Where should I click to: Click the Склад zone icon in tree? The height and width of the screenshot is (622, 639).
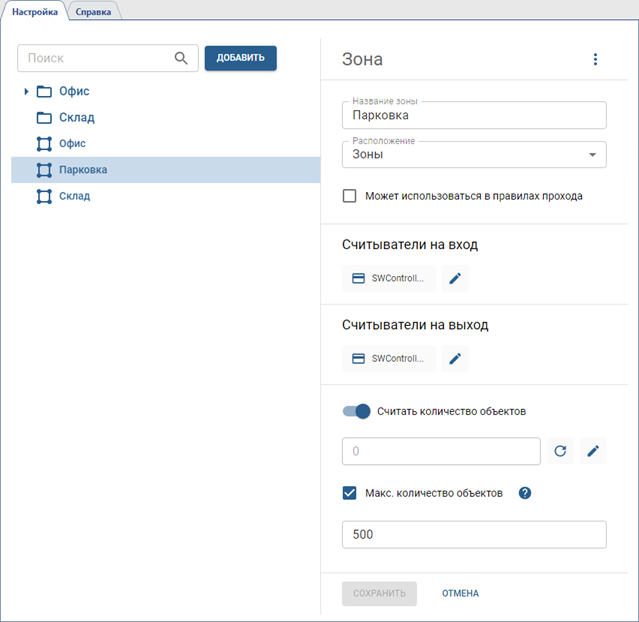tap(44, 196)
